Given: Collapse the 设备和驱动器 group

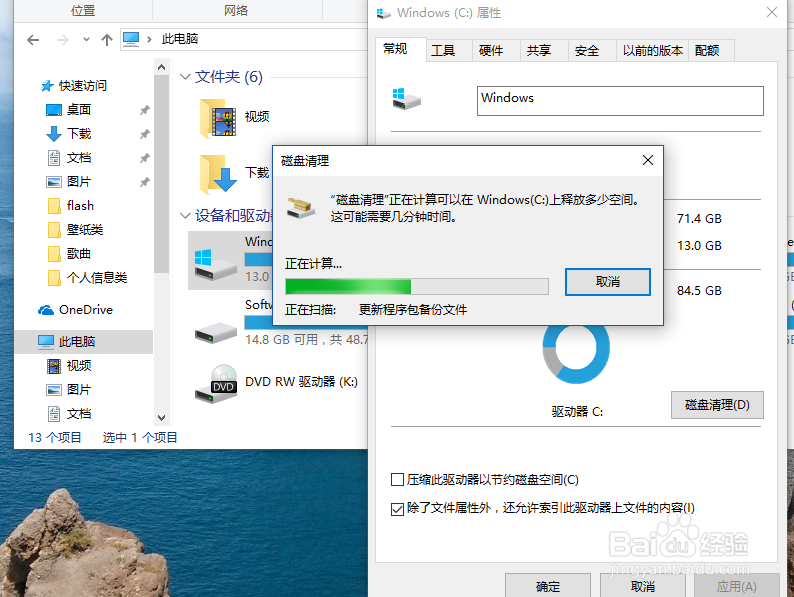Looking at the screenshot, I should [185, 216].
